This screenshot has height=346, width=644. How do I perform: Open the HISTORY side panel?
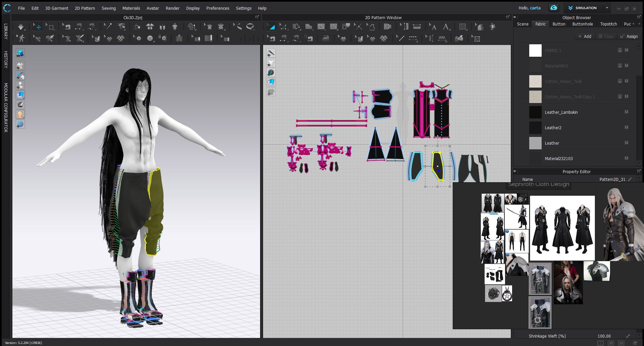point(6,60)
